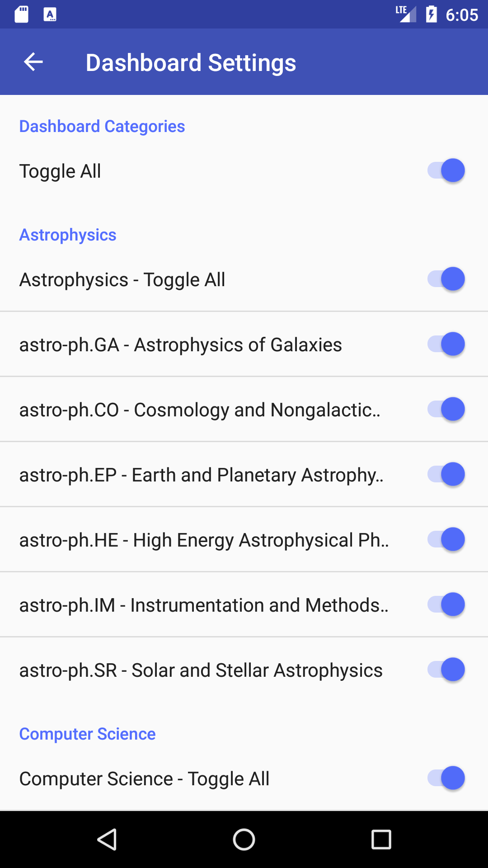Tap the keyboard language indicator icon

[x=50, y=14]
